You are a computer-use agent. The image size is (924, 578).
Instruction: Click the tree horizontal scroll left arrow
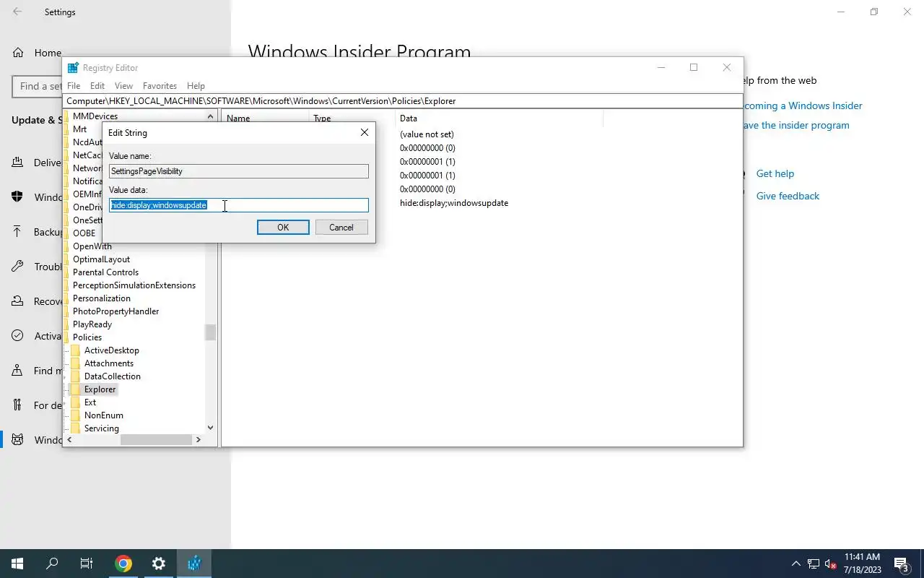(x=70, y=439)
